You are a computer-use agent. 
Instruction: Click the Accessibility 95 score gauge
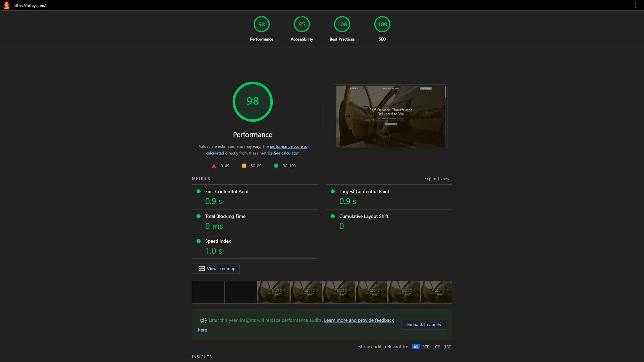(x=302, y=24)
